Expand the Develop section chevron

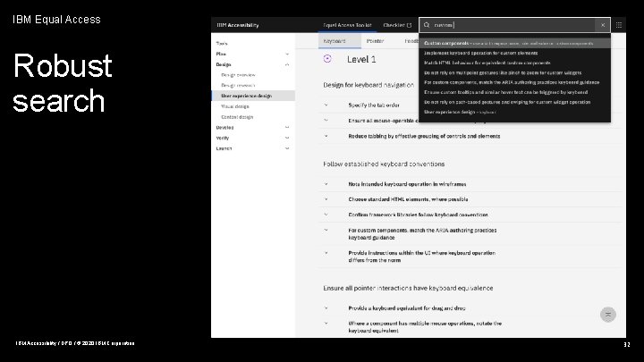(x=287, y=127)
